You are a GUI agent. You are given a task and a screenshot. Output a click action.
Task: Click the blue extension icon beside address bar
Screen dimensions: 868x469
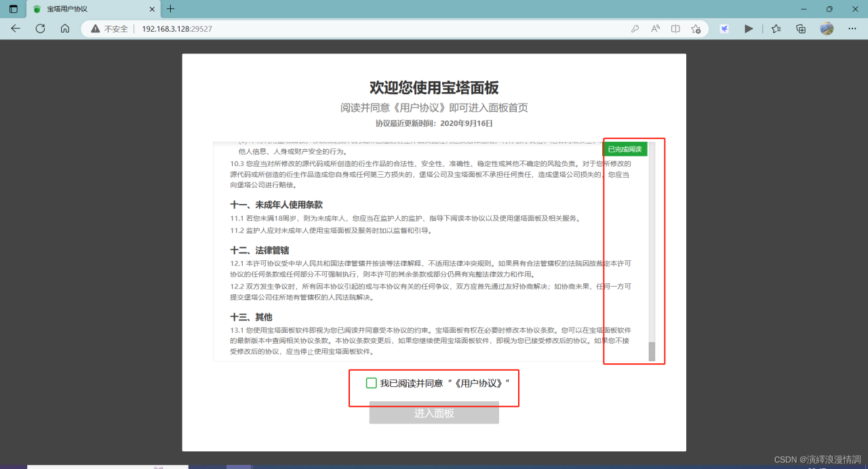click(x=724, y=28)
